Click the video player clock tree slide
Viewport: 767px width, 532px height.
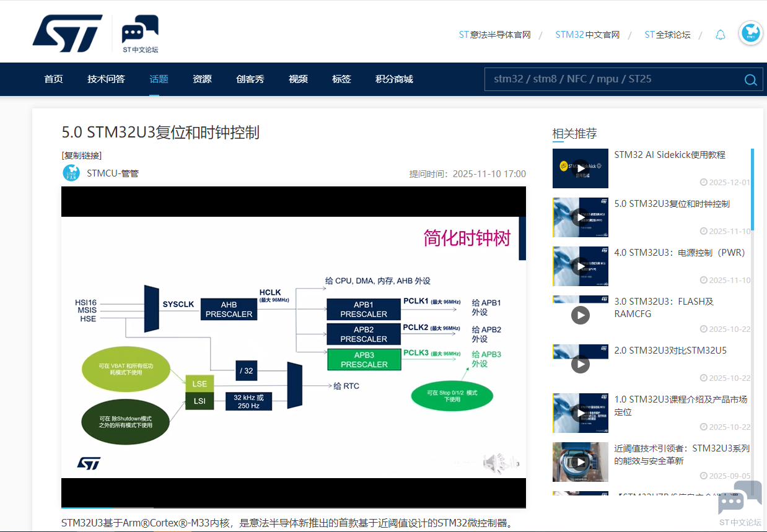[x=294, y=347]
